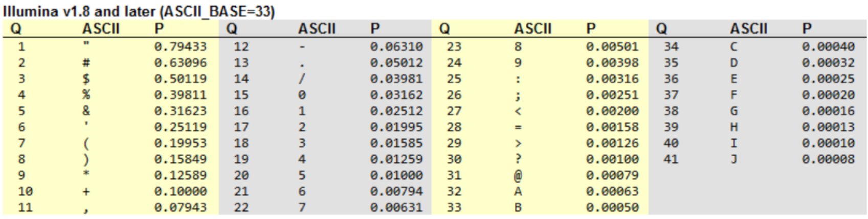Image resolution: width=868 pixels, height=219 pixels.
Task: Select the probability value 0.00631
Action: click(396, 207)
